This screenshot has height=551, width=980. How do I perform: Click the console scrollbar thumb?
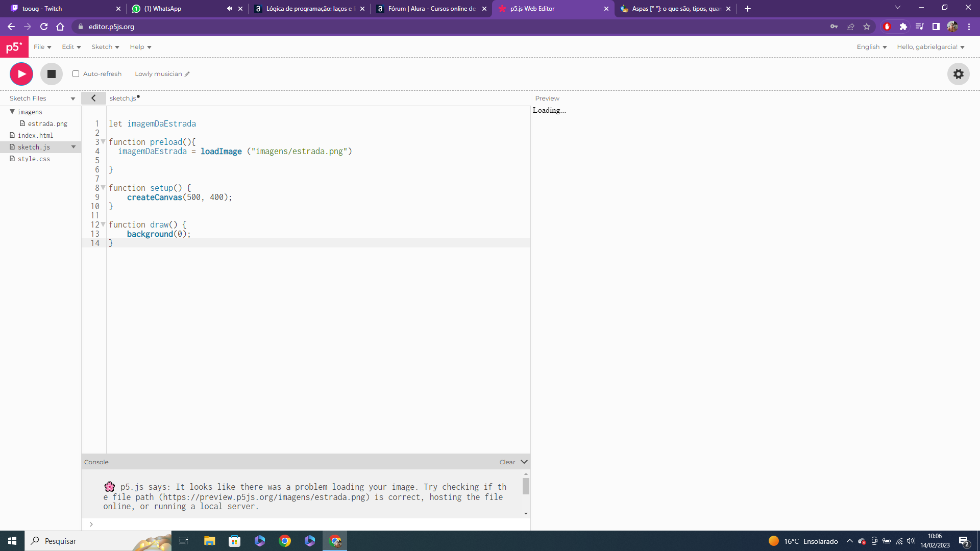[x=526, y=486]
